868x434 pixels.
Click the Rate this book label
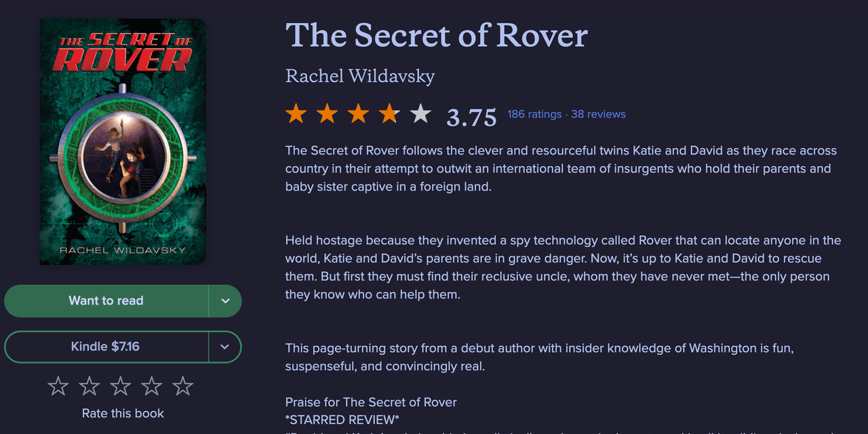tap(123, 413)
